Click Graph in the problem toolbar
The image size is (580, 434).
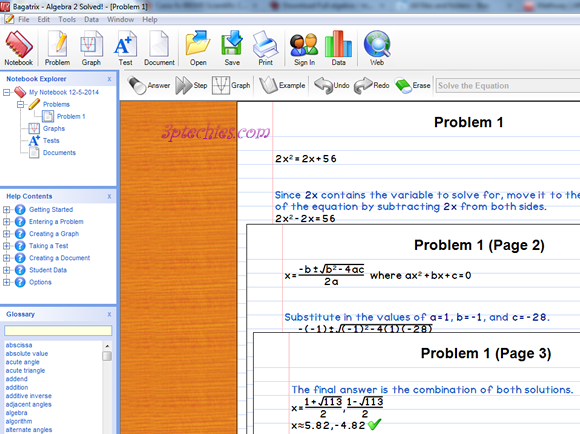(231, 85)
